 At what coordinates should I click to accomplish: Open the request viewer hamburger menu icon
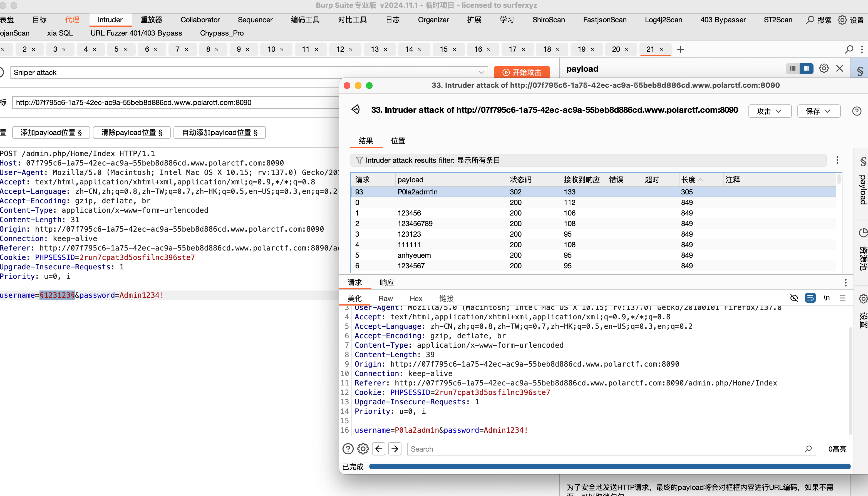842,298
